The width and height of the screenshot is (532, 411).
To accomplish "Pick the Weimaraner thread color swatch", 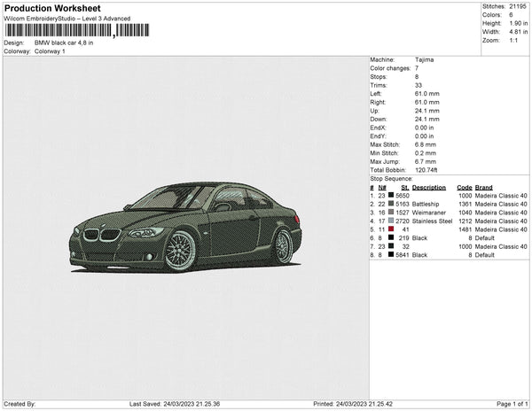I will (392, 213).
